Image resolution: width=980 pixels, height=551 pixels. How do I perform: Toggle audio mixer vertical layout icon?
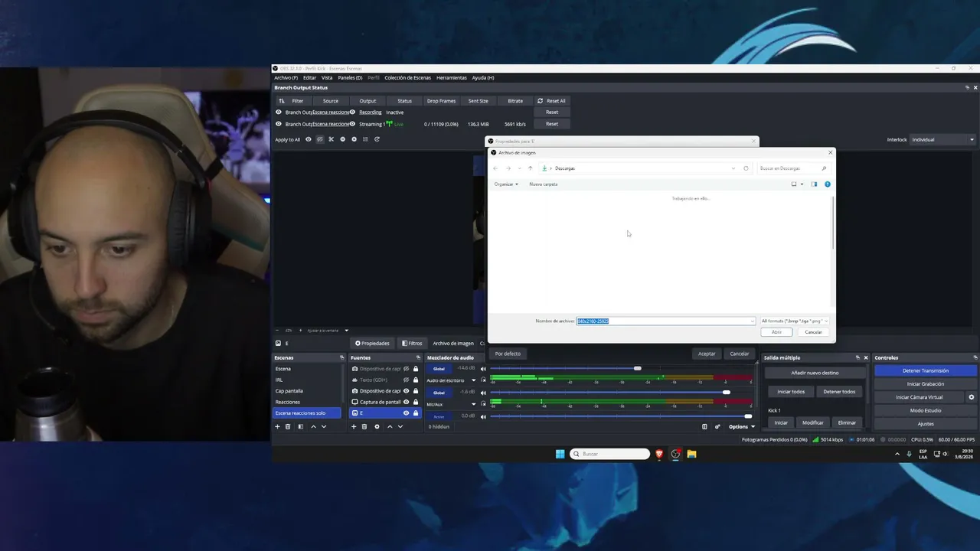click(704, 426)
